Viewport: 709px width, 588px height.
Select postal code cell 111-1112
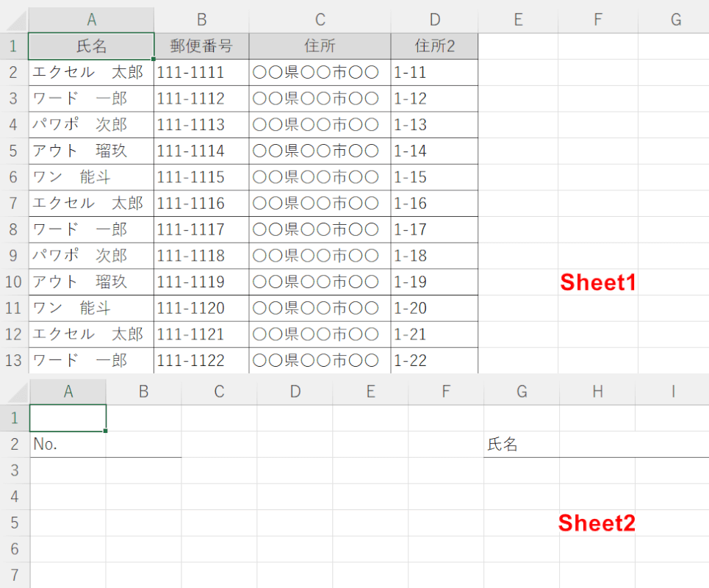tap(201, 98)
